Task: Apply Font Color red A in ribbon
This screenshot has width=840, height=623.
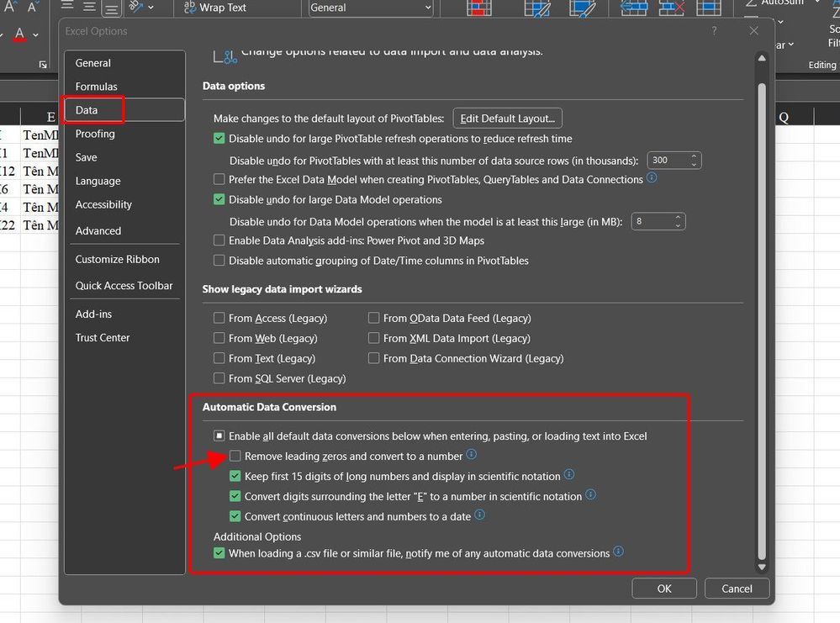Action: (19, 34)
